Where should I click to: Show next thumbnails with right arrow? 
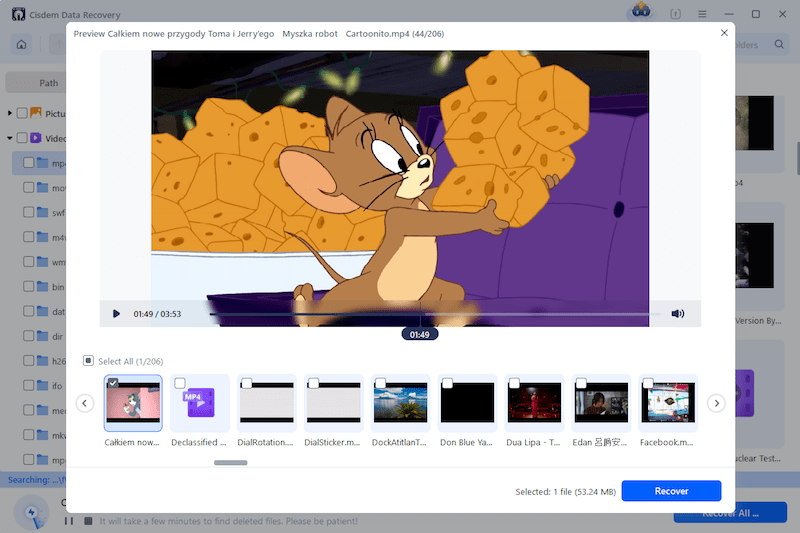tap(716, 403)
